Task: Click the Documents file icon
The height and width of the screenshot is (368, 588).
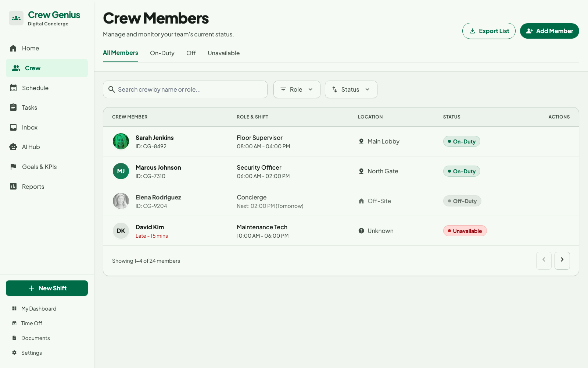Action: coord(14,338)
